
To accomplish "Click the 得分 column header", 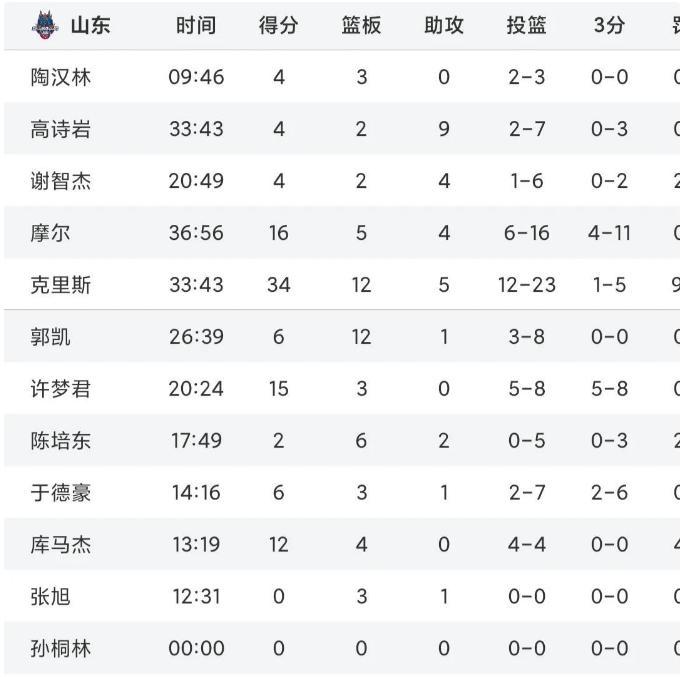I will (278, 25).
